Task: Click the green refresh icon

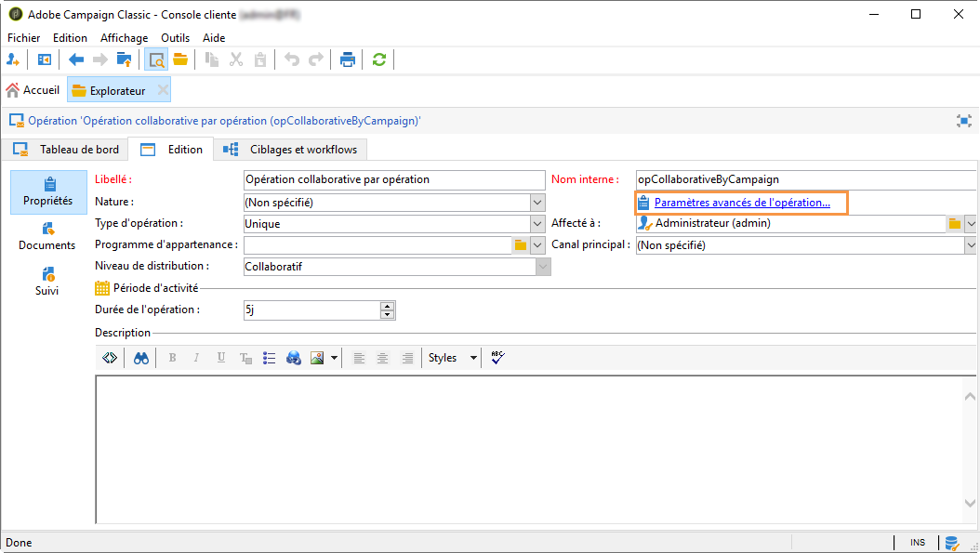Action: 378,60
